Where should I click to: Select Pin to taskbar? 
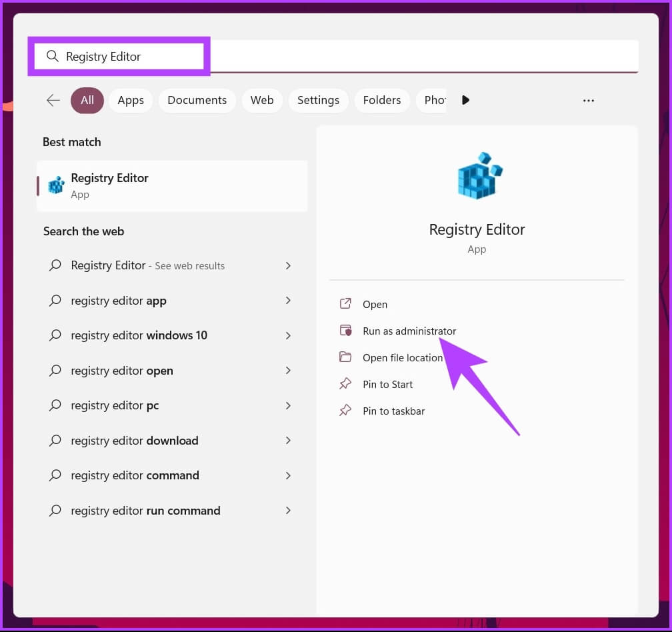tap(393, 411)
